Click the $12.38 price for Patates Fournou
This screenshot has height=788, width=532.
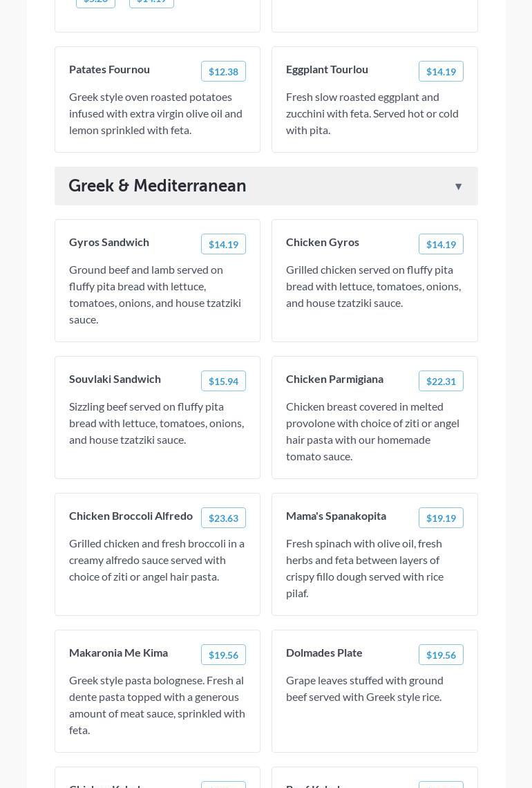223,72
